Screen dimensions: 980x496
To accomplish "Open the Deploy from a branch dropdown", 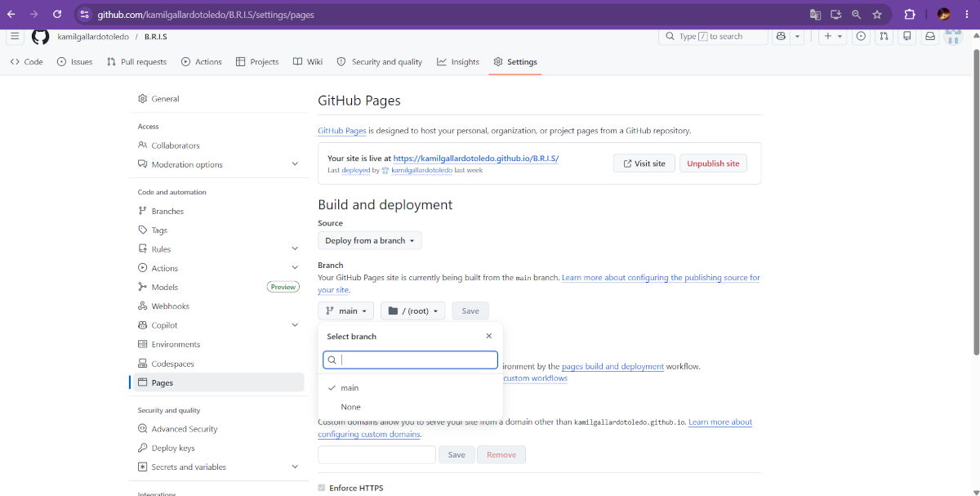I will (370, 240).
